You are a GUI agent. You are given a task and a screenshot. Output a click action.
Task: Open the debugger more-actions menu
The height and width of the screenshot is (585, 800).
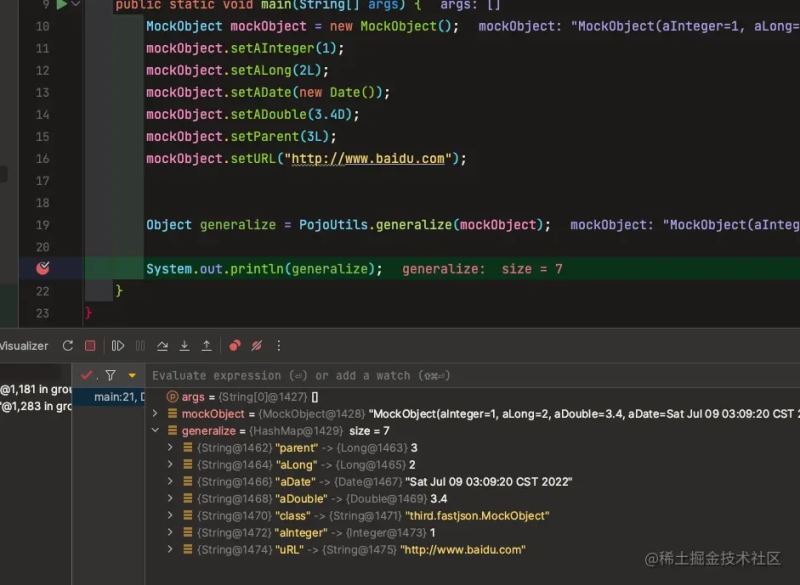click(x=278, y=346)
